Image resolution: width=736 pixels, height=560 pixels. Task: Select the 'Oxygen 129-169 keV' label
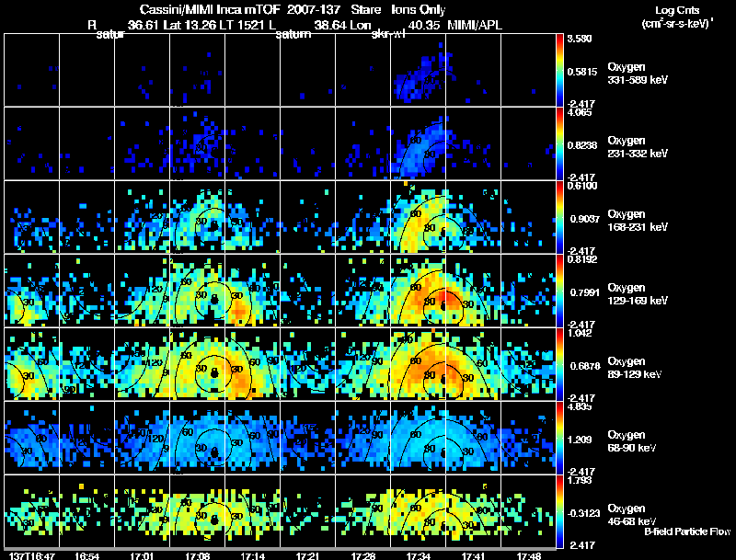(x=638, y=294)
